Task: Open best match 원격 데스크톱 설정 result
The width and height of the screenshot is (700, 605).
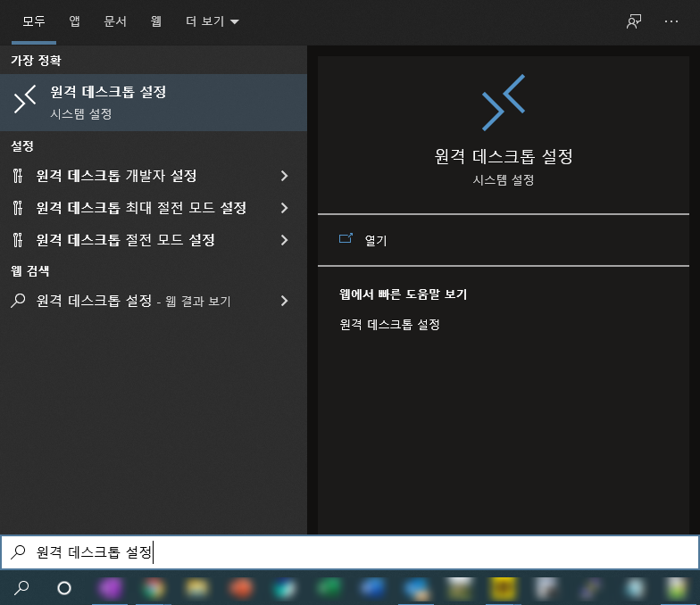Action: [x=154, y=102]
